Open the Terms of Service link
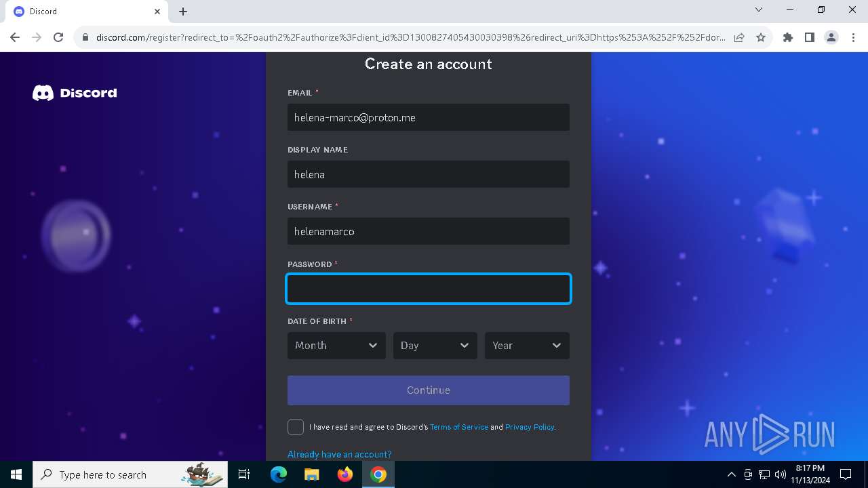868x488 pixels. click(x=459, y=427)
